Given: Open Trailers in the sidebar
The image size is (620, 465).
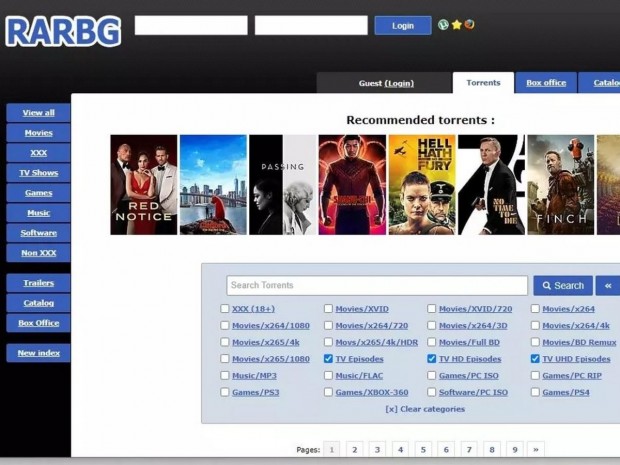Looking at the screenshot, I should [38, 283].
